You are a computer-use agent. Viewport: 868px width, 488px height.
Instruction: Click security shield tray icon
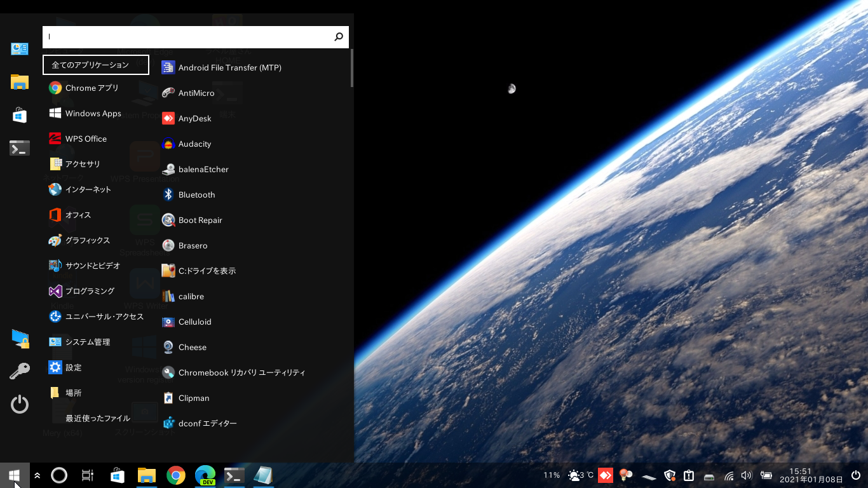coord(670,475)
